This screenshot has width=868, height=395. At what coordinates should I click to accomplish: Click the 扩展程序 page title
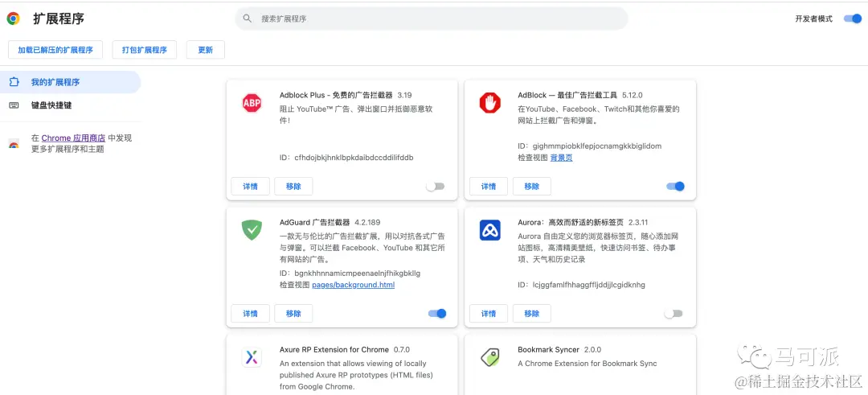coord(59,19)
